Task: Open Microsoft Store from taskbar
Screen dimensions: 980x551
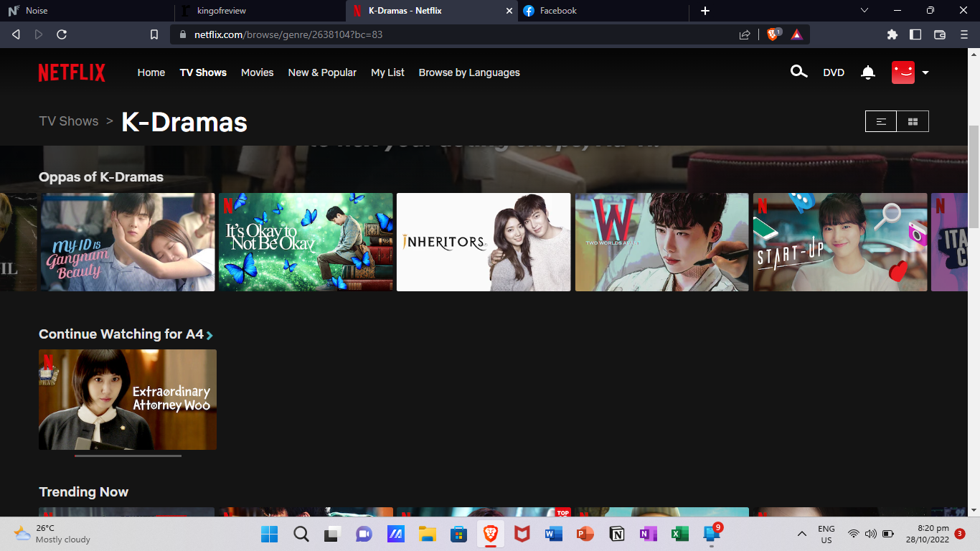Action: pos(459,534)
